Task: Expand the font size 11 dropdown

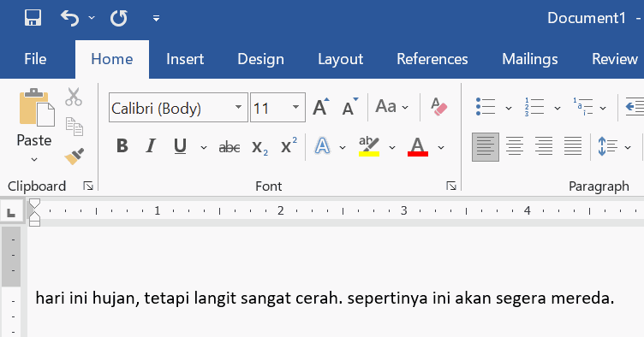Action: tap(295, 107)
